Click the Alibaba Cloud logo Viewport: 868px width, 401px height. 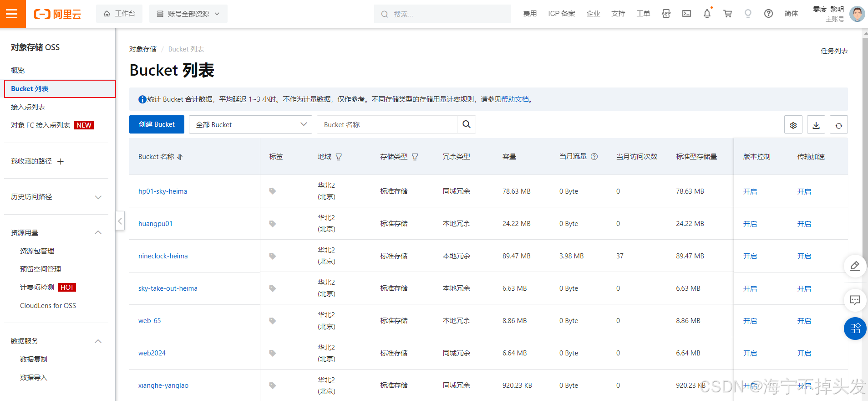pos(57,14)
